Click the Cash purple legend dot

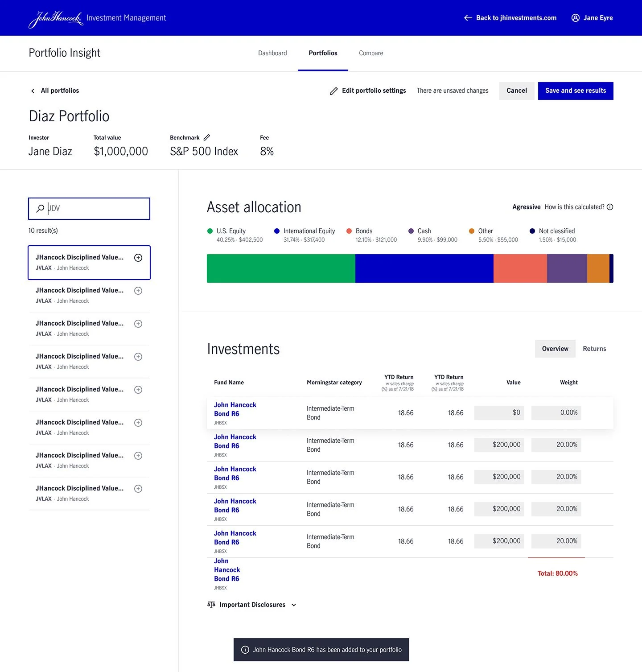coord(411,231)
